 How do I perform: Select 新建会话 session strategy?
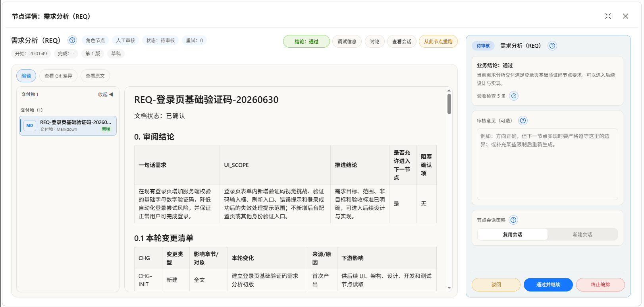582,234
